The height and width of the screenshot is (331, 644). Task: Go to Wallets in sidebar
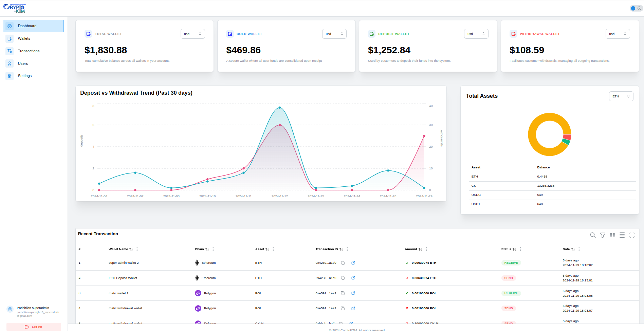tap(24, 39)
